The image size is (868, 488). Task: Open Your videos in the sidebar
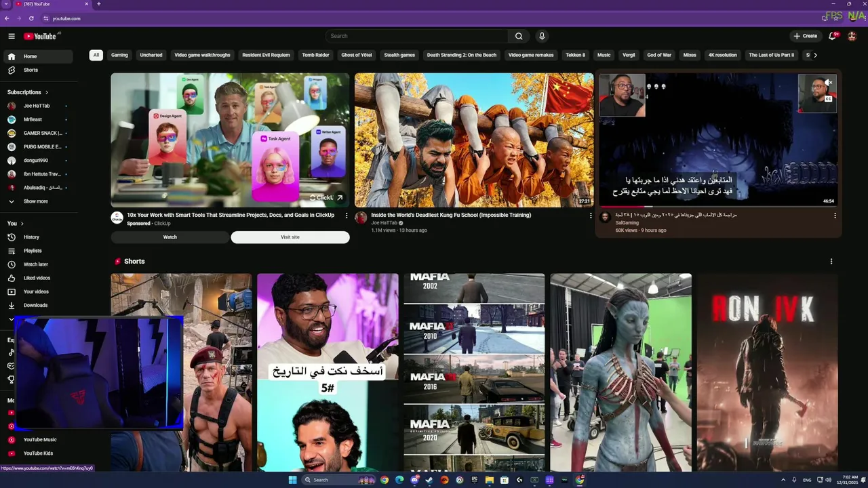39,291
